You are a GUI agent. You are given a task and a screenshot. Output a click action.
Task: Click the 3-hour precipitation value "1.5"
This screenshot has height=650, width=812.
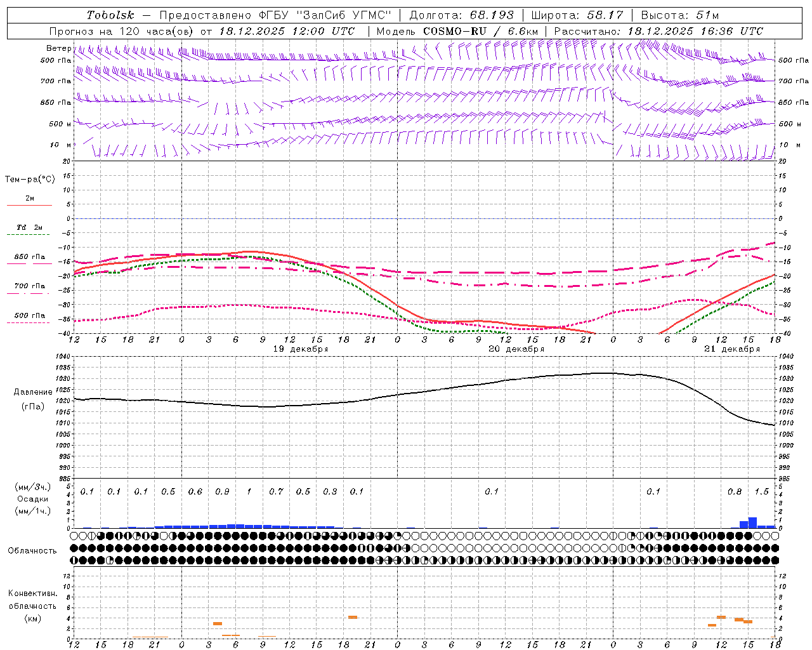click(761, 492)
